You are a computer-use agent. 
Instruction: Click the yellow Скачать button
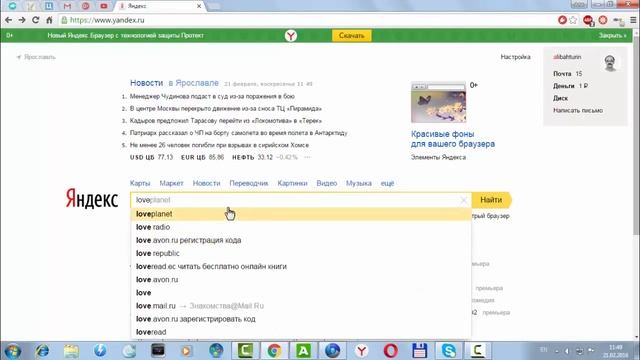pyautogui.click(x=351, y=36)
